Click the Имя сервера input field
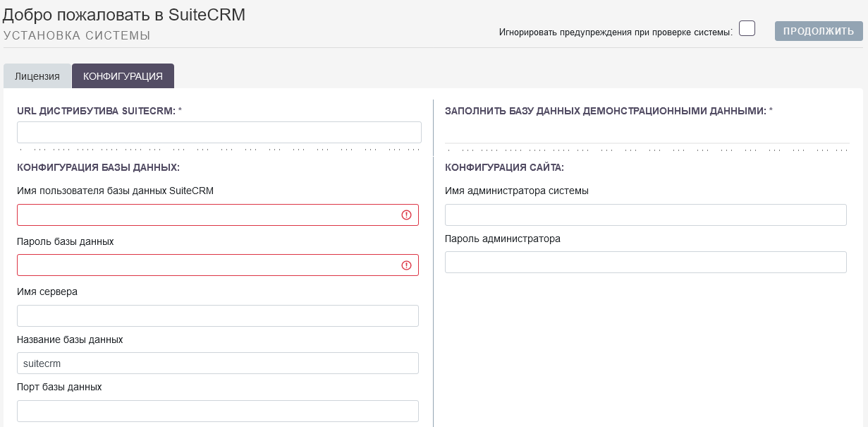Image resolution: width=868 pixels, height=427 pixels. (x=217, y=315)
